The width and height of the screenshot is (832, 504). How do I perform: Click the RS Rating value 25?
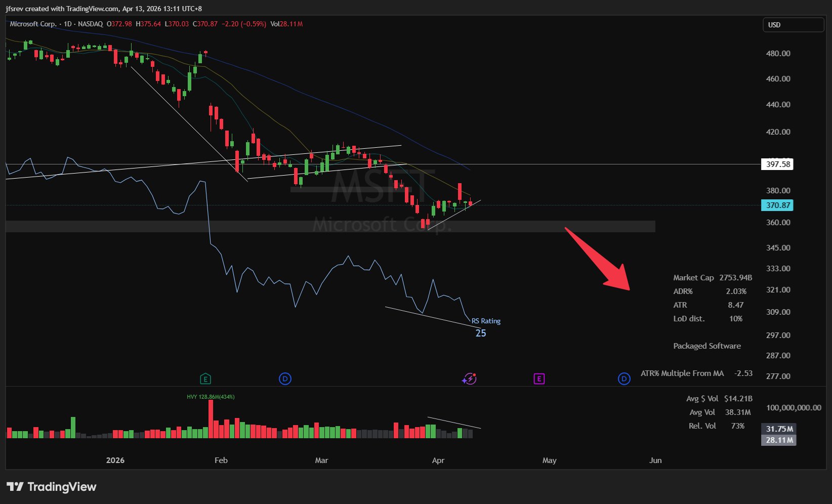(481, 333)
